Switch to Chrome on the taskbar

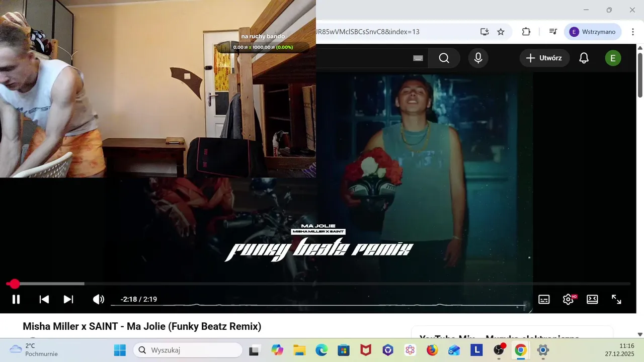click(521, 350)
